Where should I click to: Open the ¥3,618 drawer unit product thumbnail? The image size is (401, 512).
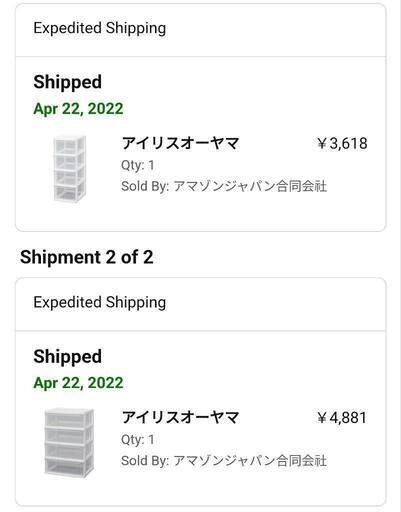pos(69,169)
